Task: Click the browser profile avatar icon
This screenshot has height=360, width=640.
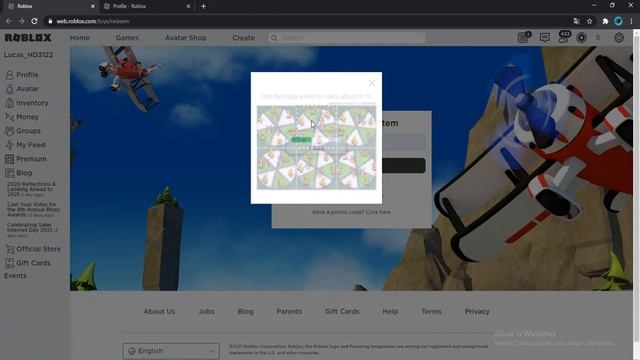Action: click(x=618, y=21)
